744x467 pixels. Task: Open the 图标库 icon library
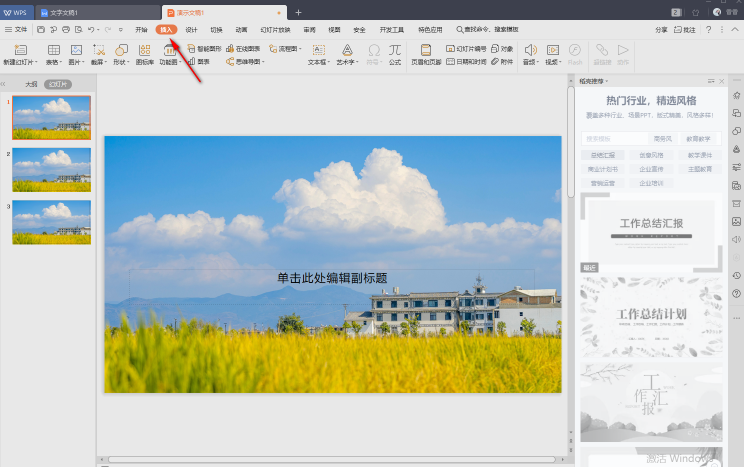pyautogui.click(x=145, y=49)
